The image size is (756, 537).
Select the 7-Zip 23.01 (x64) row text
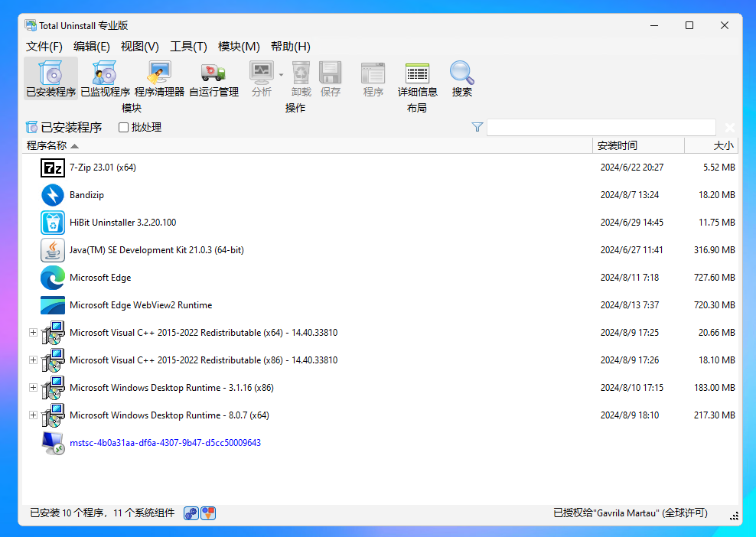pos(103,168)
